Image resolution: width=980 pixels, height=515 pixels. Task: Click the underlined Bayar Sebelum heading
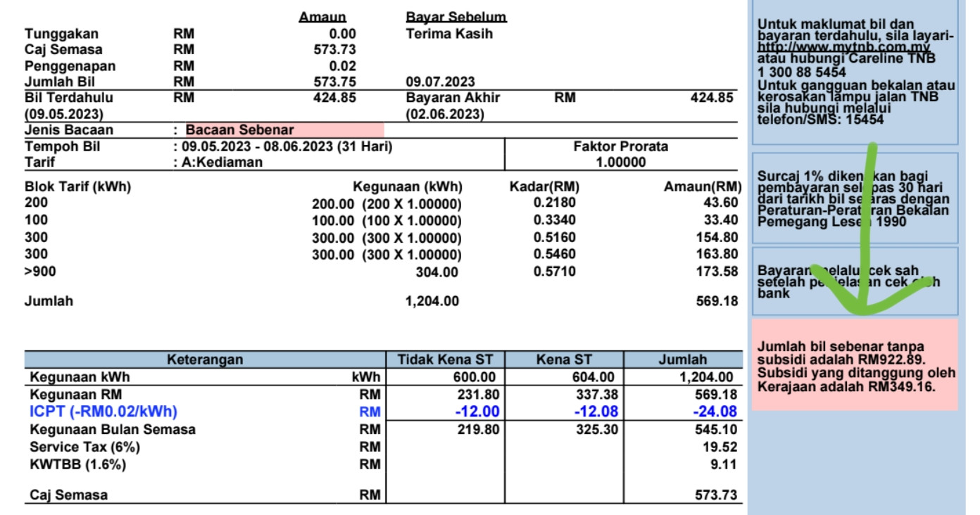coord(456,17)
